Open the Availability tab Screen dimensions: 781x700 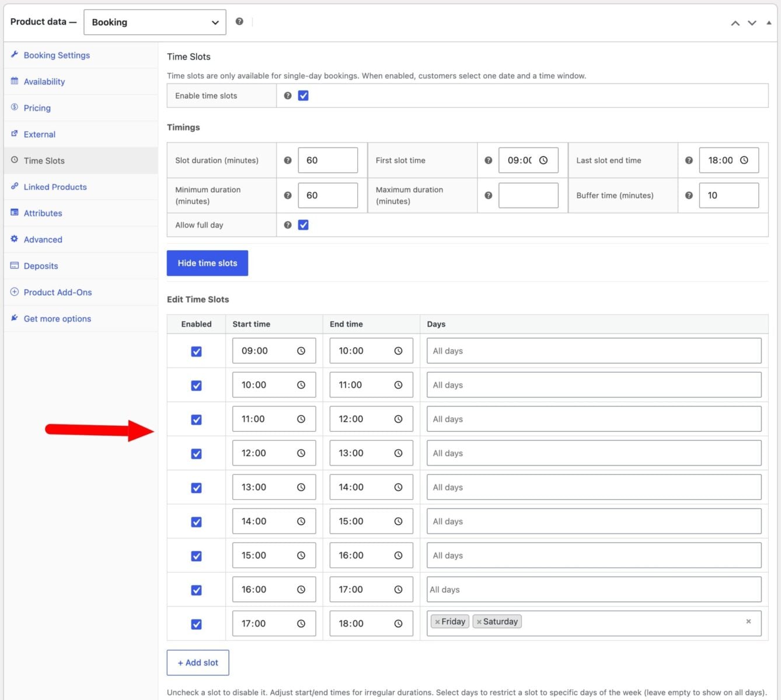tap(44, 82)
